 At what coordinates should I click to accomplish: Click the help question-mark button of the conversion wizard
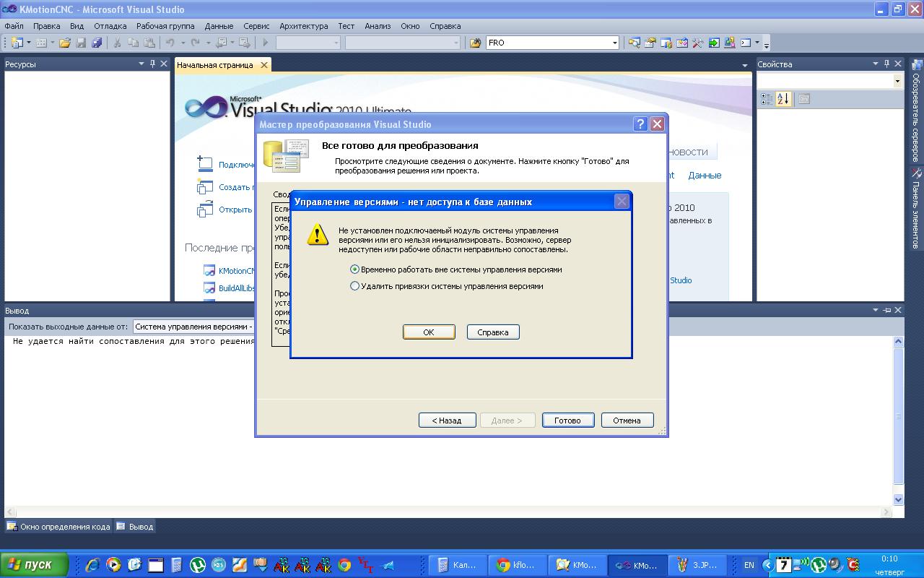coord(640,124)
